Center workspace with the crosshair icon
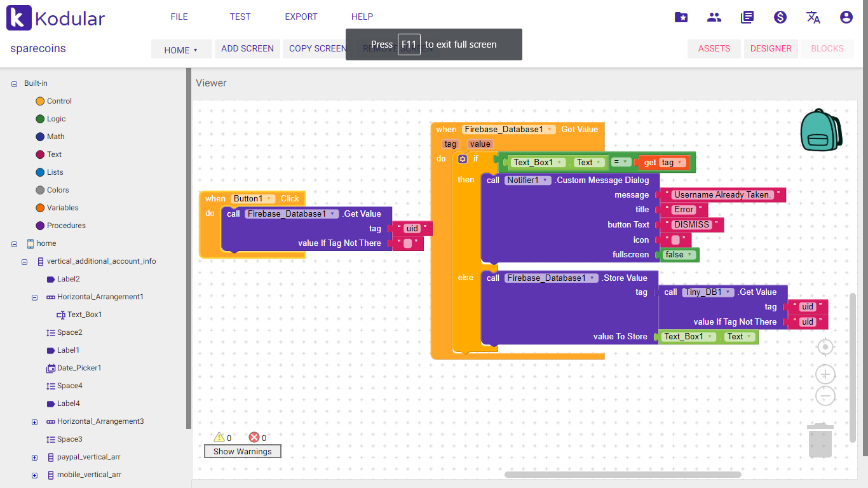The width and height of the screenshot is (868, 488). (825, 347)
